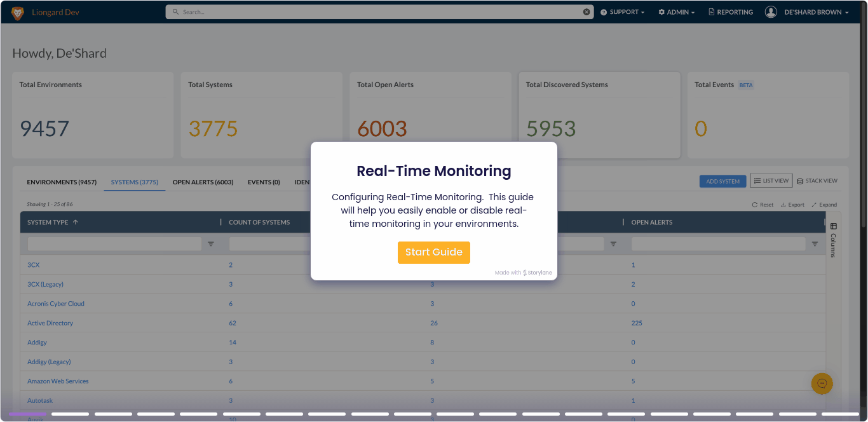
Task: Open the Active Directory link
Action: click(x=50, y=323)
